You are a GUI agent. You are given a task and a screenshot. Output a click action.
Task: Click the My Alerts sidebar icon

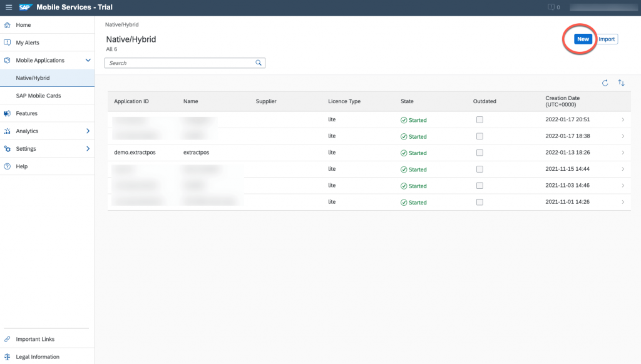8,43
